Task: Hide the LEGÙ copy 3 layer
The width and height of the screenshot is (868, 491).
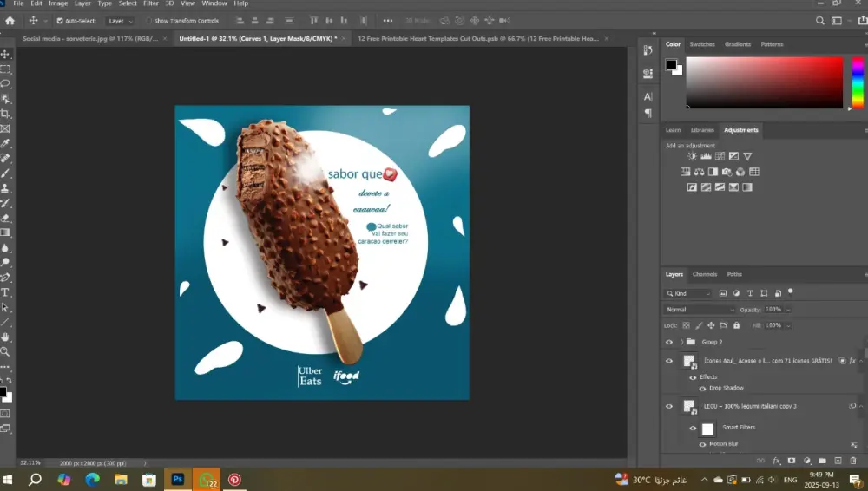Action: [668, 406]
